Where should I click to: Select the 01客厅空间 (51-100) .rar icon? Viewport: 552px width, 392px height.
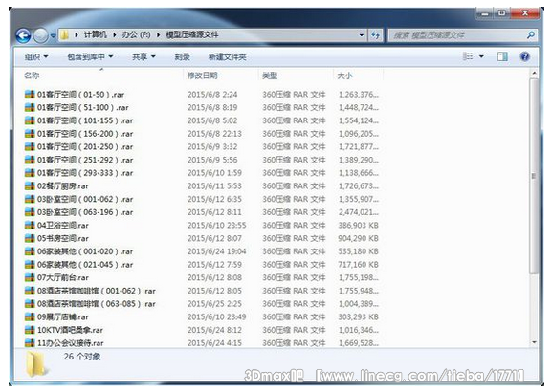[x=30, y=107]
